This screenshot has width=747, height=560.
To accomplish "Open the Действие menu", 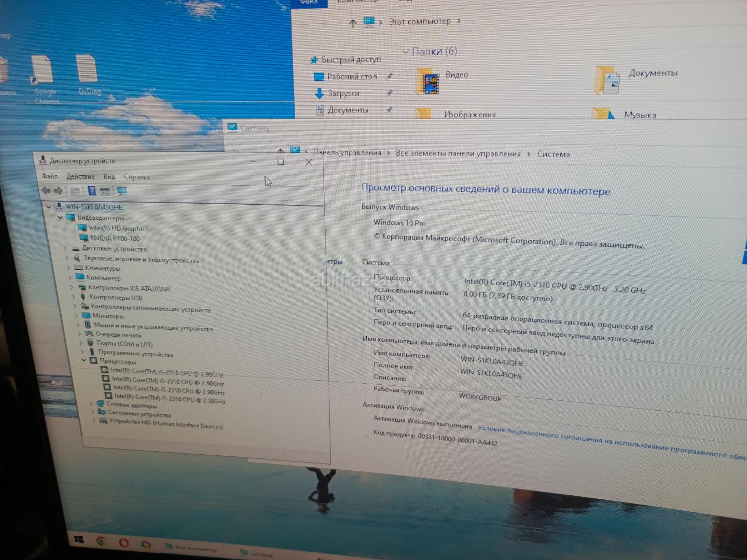I will click(x=80, y=176).
